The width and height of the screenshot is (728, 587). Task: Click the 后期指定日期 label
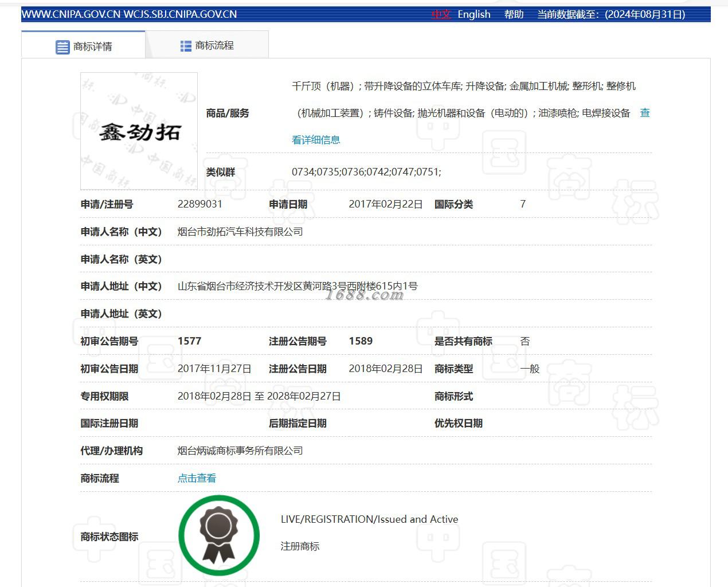298,423
